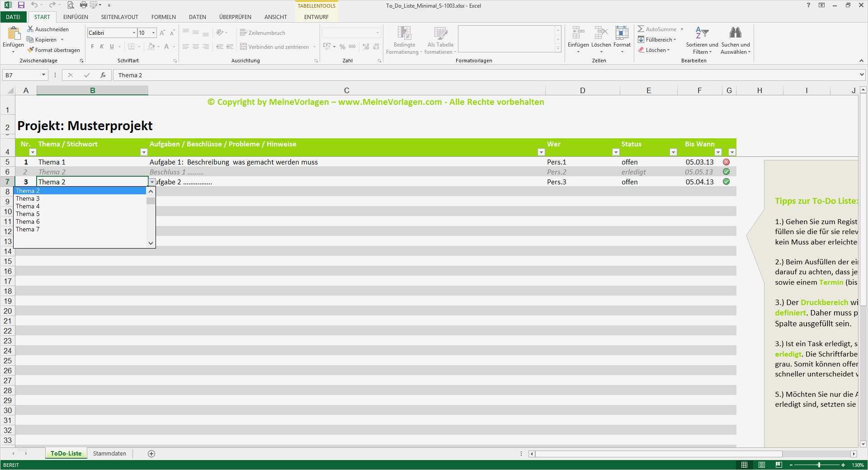The height and width of the screenshot is (470, 868).
Task: Toggle bold formatting with the F button
Action: pos(92,47)
